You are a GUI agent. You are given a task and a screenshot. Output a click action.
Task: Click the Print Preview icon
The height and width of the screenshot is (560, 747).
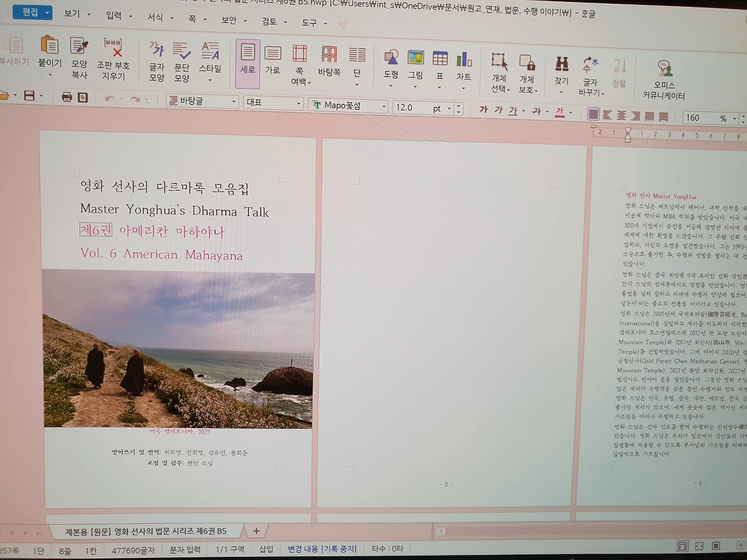tap(83, 97)
